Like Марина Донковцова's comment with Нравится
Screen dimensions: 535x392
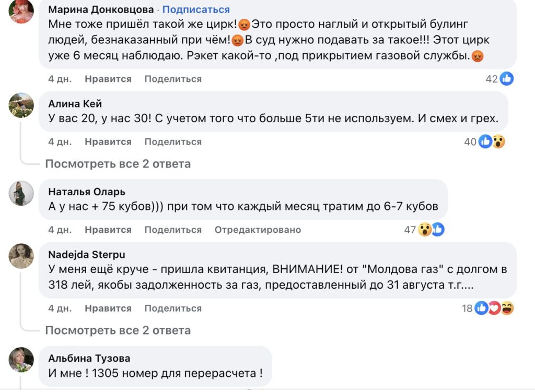tap(108, 79)
